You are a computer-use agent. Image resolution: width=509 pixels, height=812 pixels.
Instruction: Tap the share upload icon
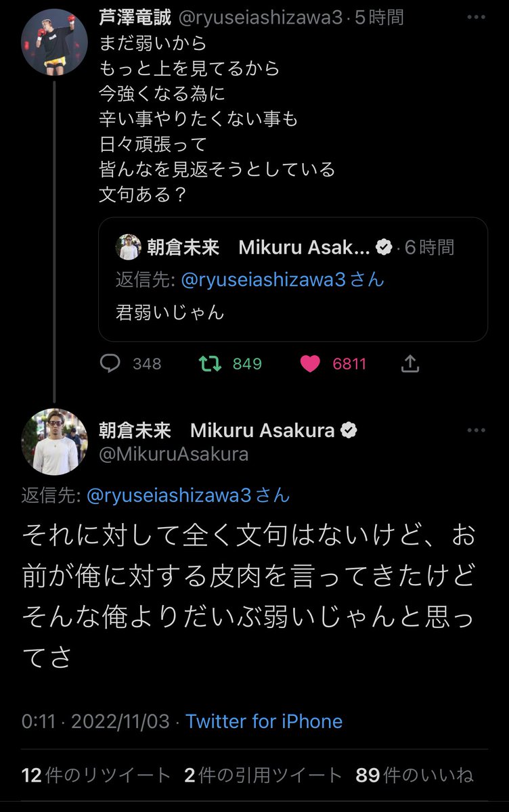pyautogui.click(x=410, y=364)
